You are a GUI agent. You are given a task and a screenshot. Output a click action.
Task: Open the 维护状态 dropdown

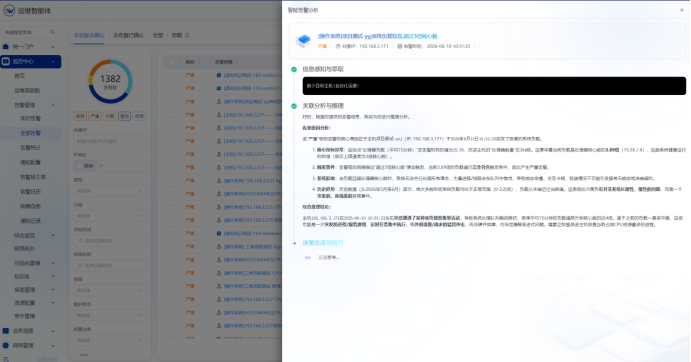click(x=110, y=315)
